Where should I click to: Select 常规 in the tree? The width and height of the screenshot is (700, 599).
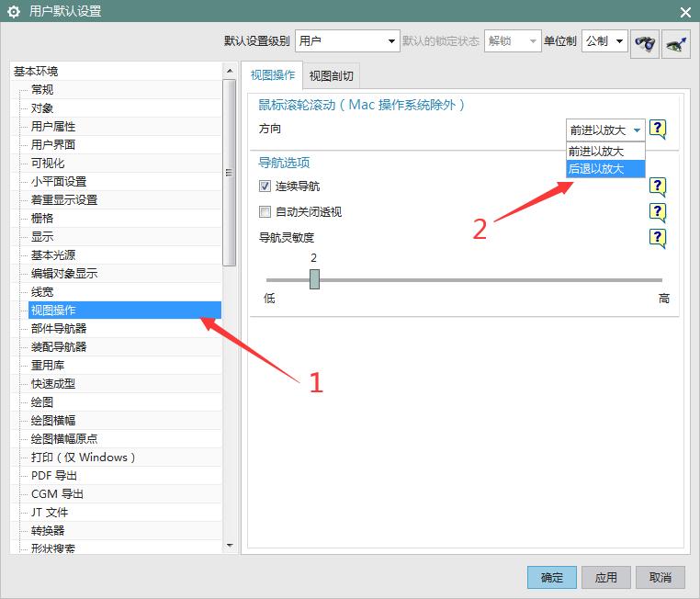(42, 90)
